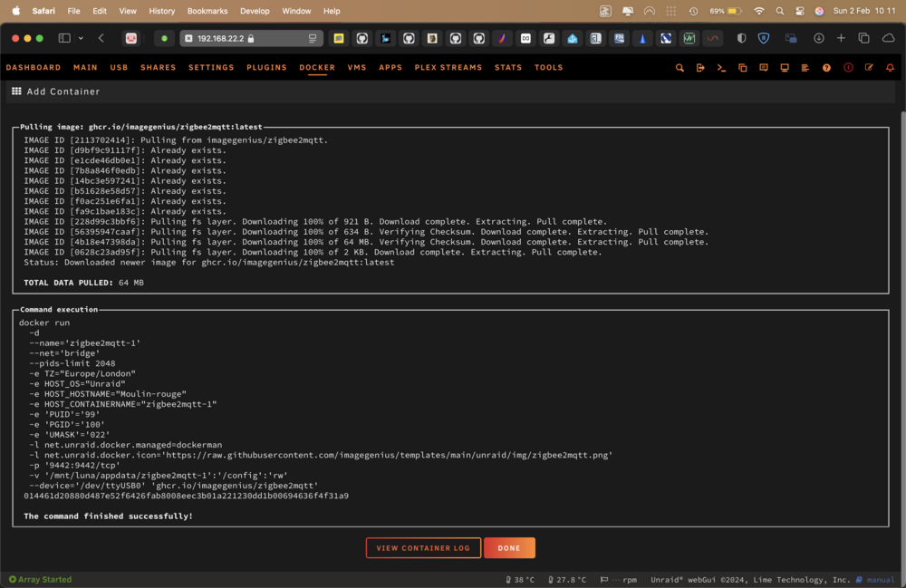This screenshot has width=906, height=588.
Task: Open the MAIN tab
Action: 85,68
